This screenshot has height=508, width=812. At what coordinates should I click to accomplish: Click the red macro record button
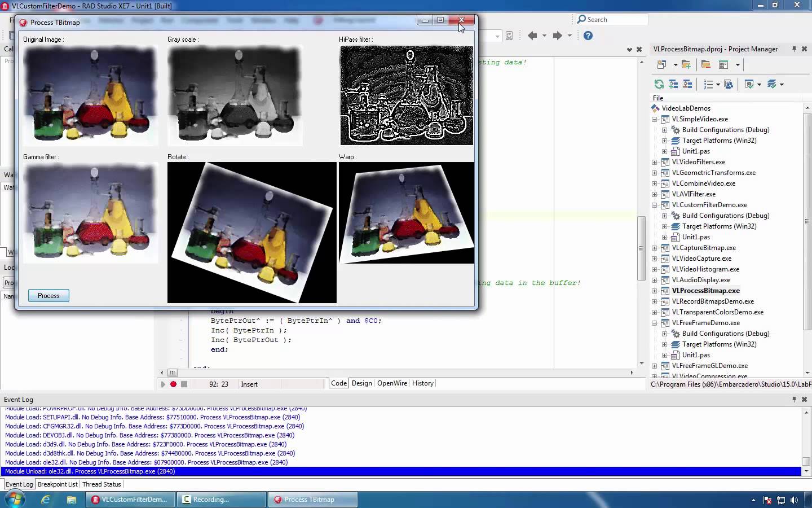(x=173, y=384)
